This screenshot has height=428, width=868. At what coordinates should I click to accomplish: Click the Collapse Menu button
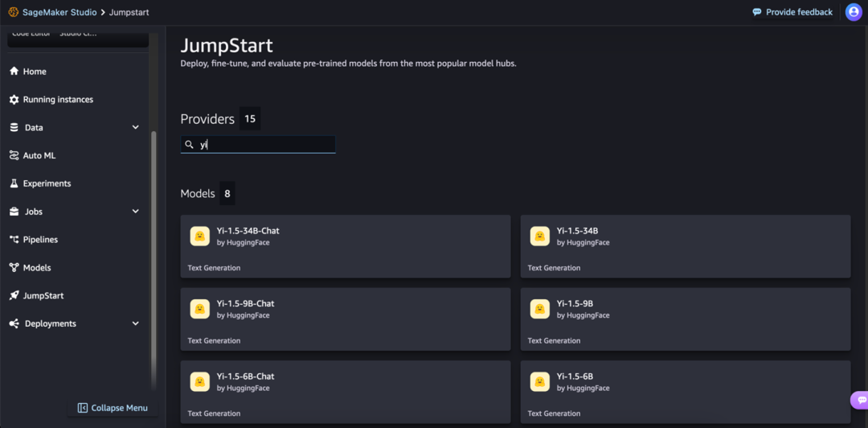pyautogui.click(x=113, y=408)
